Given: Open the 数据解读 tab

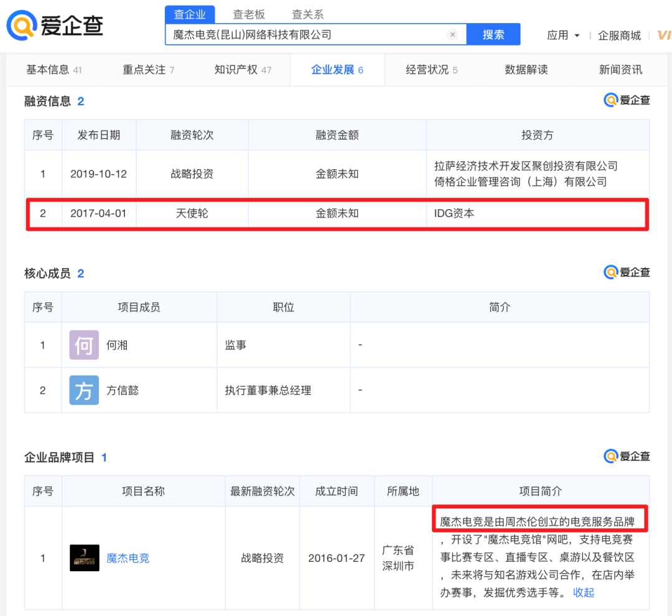Looking at the screenshot, I should click(x=526, y=70).
